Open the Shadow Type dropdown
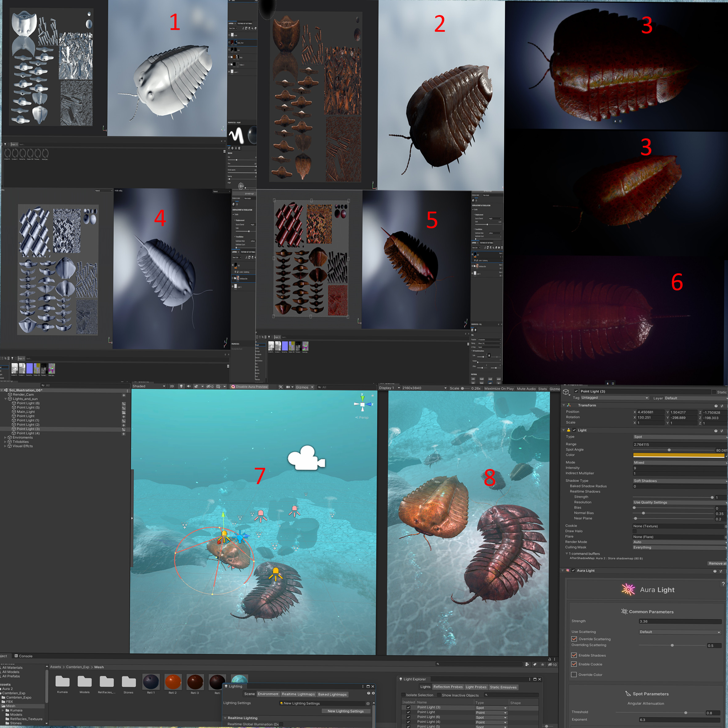Image resolution: width=728 pixels, height=728 pixels. pos(679,481)
